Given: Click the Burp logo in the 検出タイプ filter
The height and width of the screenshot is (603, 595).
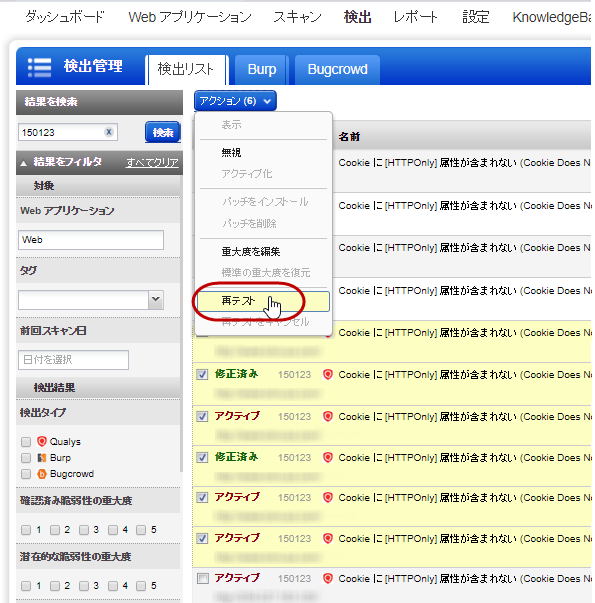Looking at the screenshot, I should point(42,458).
